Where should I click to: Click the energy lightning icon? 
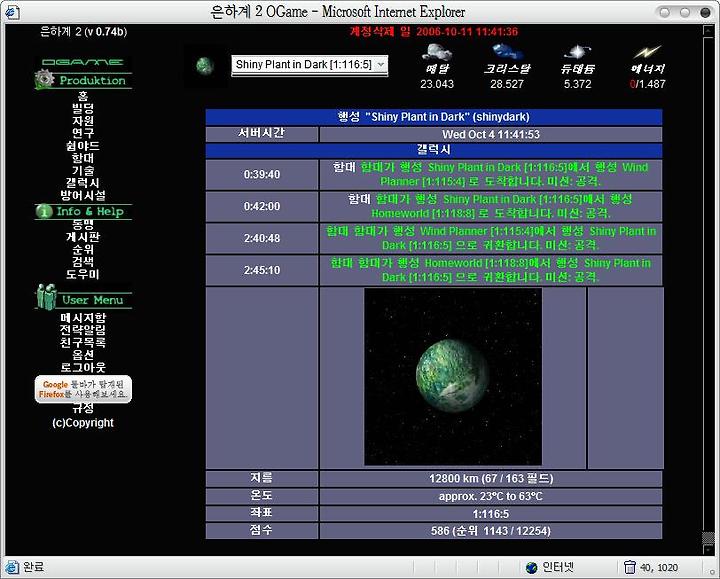pos(647,52)
